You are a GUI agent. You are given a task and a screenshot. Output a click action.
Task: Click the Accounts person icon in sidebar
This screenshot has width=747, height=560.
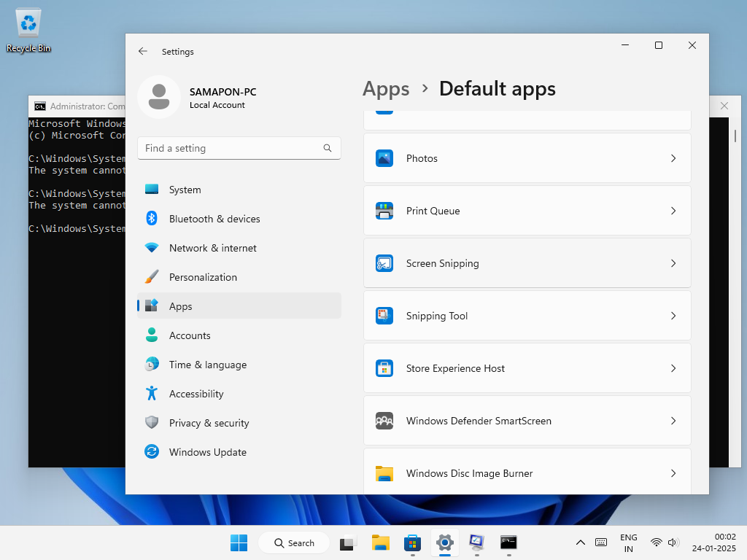pyautogui.click(x=152, y=335)
